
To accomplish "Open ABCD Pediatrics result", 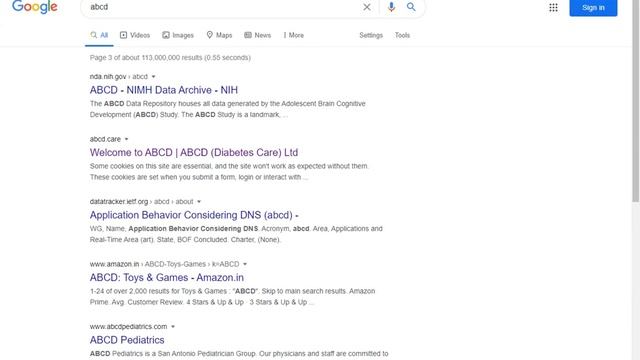I will (127, 340).
